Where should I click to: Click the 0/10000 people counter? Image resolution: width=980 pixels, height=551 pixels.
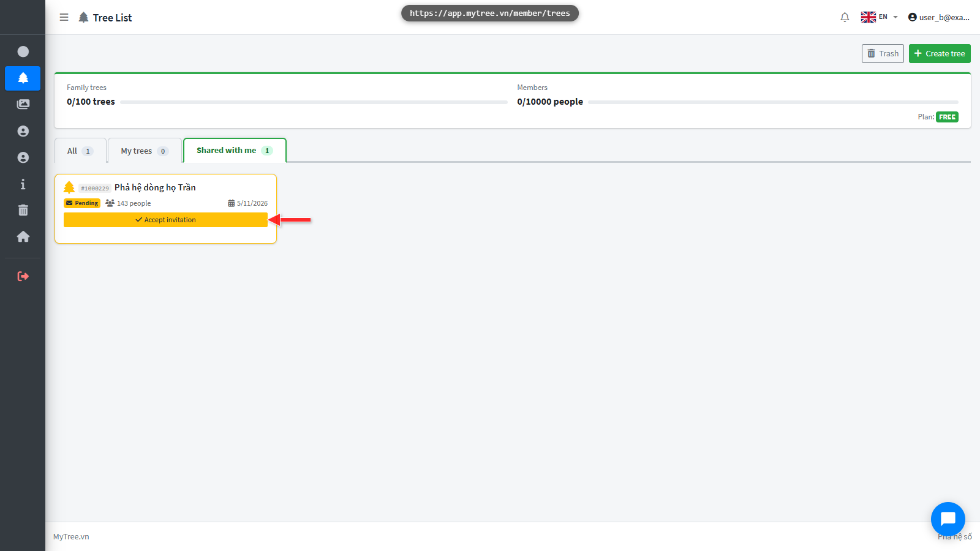click(550, 102)
